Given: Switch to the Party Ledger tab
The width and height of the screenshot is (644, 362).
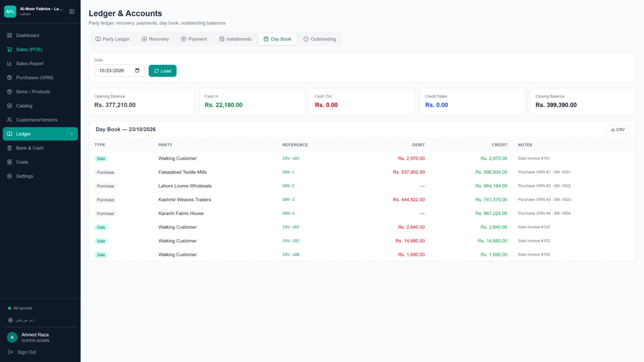Looking at the screenshot, I should click(x=112, y=39).
